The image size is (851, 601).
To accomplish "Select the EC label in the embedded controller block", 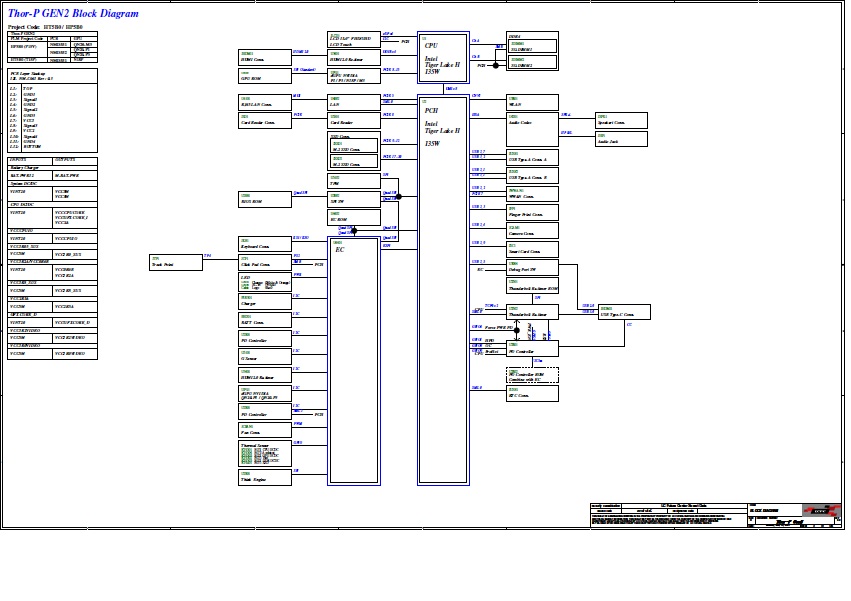I will (340, 250).
